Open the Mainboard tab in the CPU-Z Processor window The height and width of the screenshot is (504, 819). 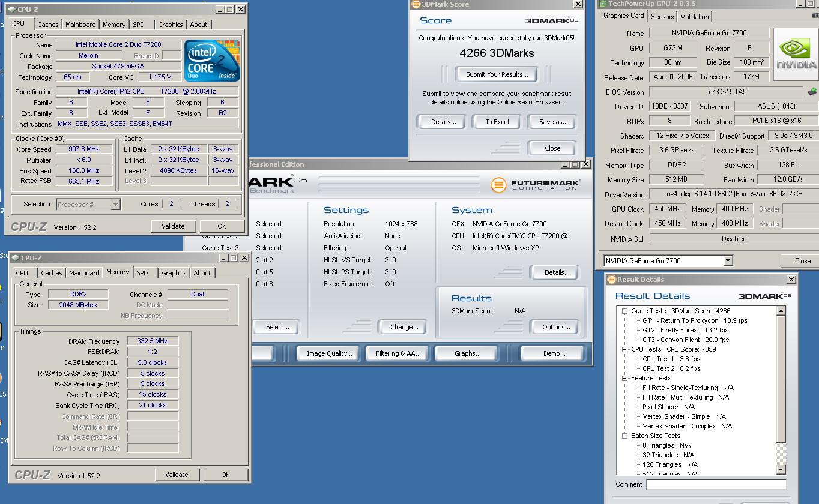point(80,25)
